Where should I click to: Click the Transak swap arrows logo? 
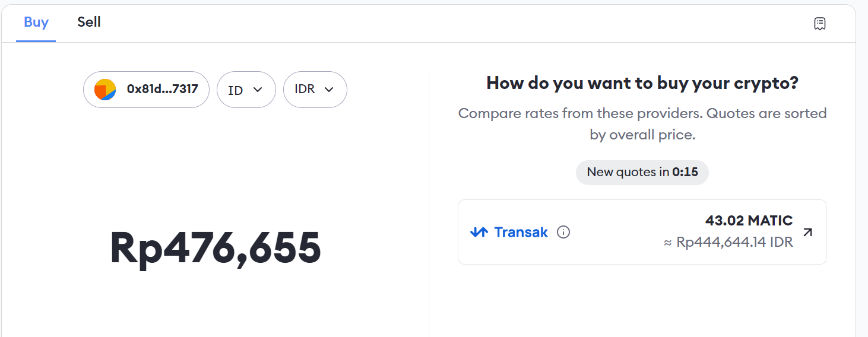pyautogui.click(x=479, y=232)
